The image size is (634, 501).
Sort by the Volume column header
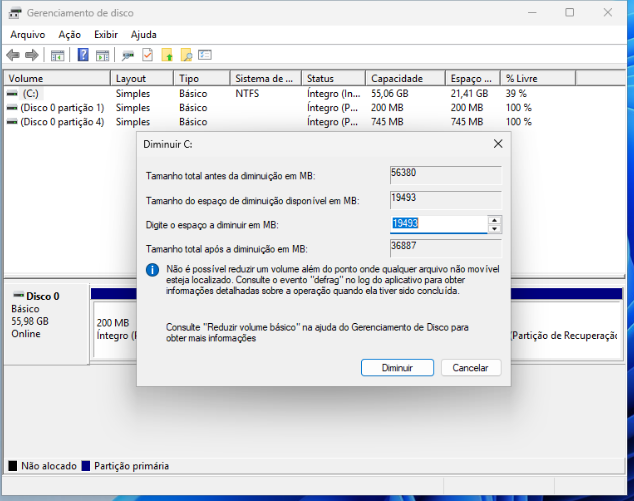(57, 78)
